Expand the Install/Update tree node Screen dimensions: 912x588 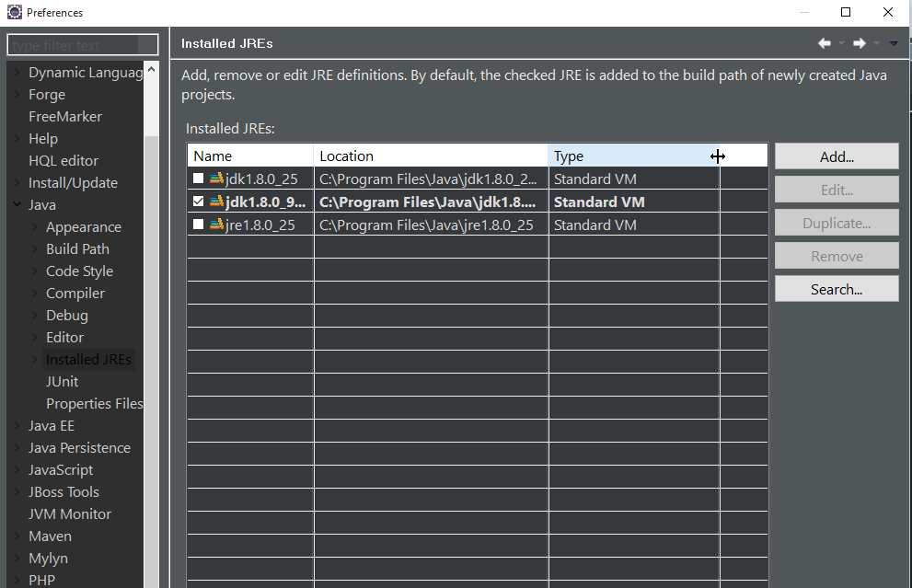pyautogui.click(x=17, y=183)
